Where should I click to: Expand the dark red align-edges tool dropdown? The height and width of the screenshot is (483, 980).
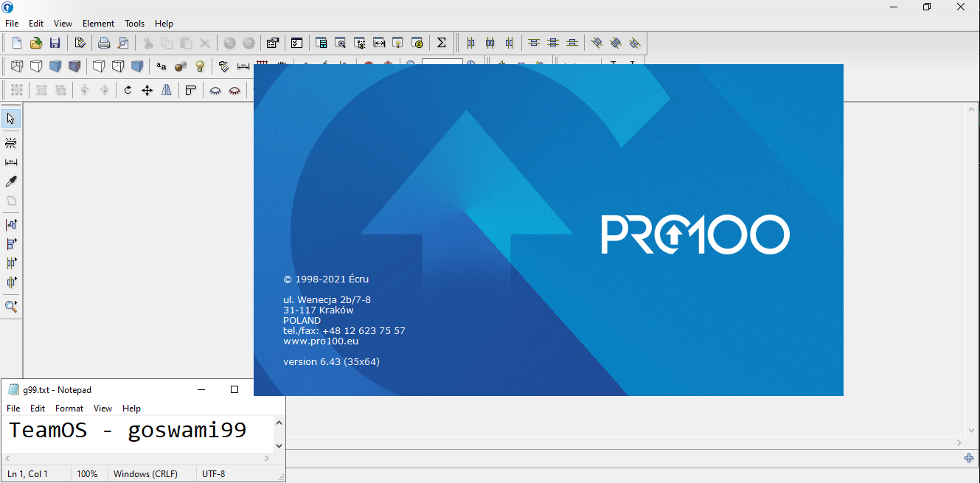tap(11, 243)
